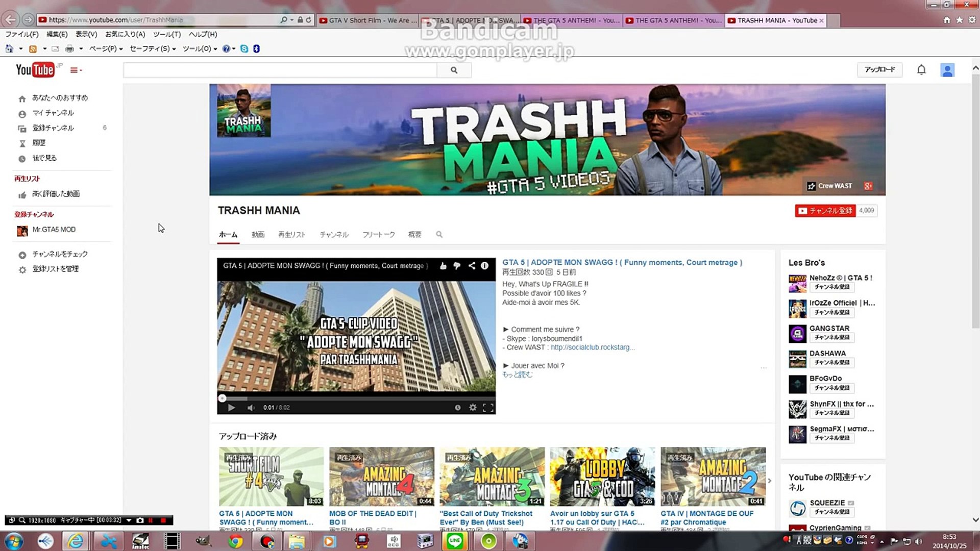Click the printer toolbar icon
Image resolution: width=980 pixels, height=551 pixels.
coord(69,49)
